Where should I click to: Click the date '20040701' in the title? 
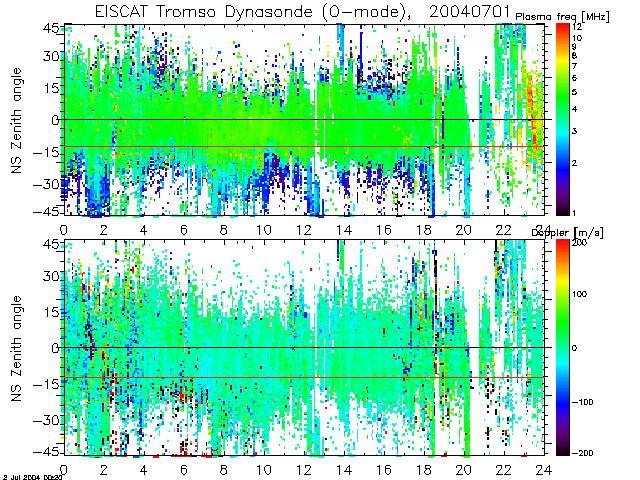[x=470, y=11]
